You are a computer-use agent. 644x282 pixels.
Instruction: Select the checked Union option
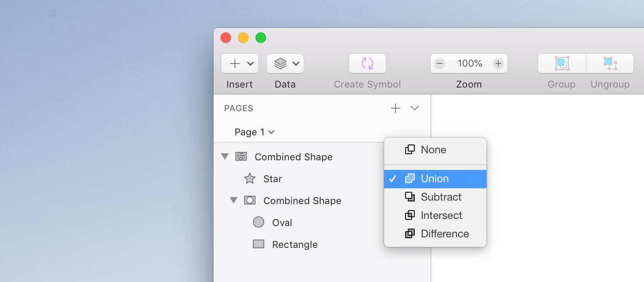434,179
